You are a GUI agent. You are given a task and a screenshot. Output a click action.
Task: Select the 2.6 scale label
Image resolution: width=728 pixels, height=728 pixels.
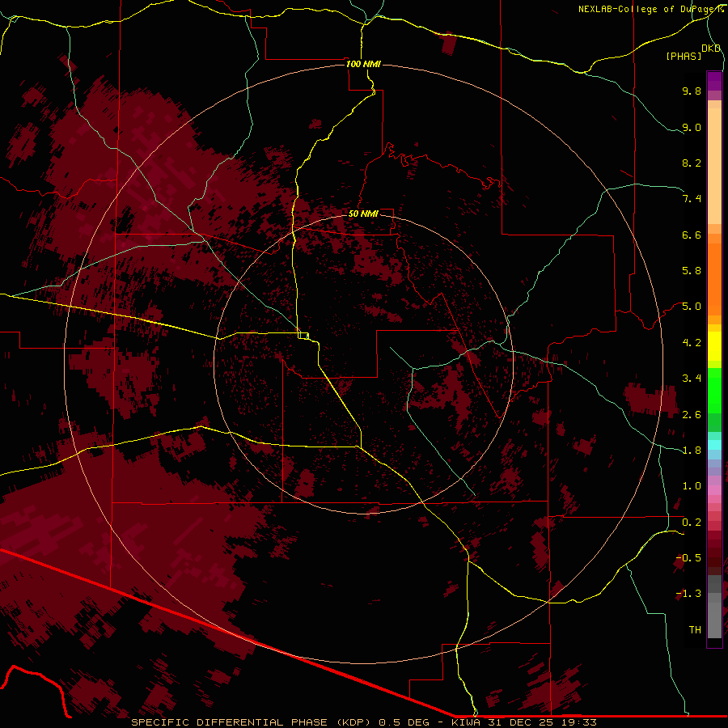point(692,415)
